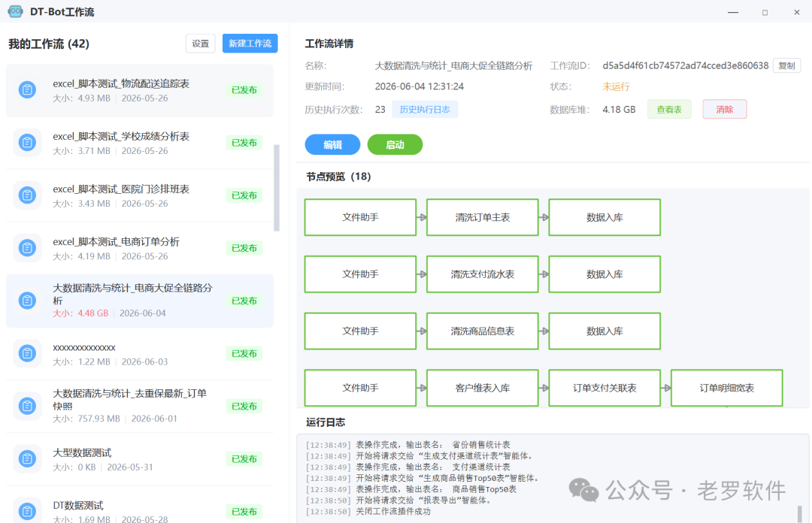Open 历史执行日志 link
This screenshot has height=523, width=812.
425,109
